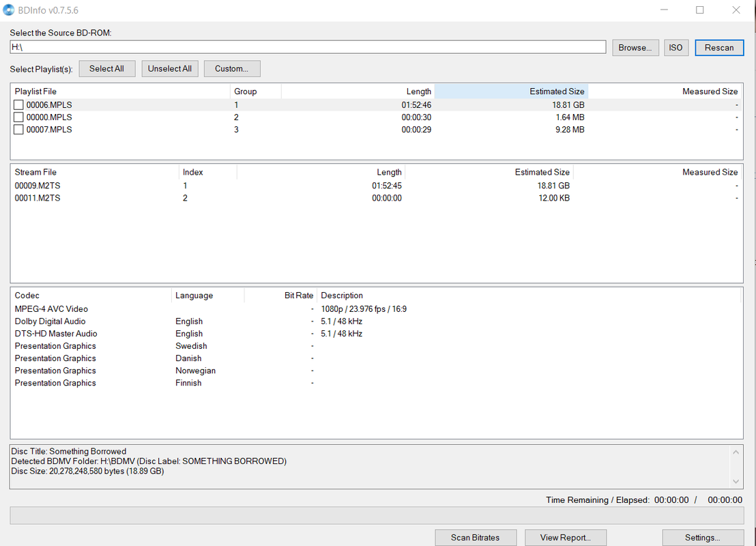Viewport: 756px width, 546px height.
Task: Select the DTS-HD Master Audio row
Action: (x=376, y=333)
